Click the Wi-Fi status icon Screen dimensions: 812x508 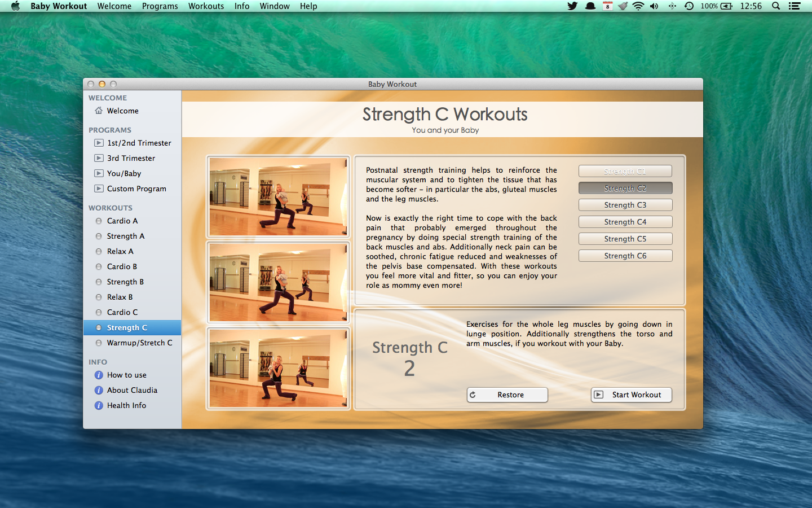pyautogui.click(x=638, y=6)
